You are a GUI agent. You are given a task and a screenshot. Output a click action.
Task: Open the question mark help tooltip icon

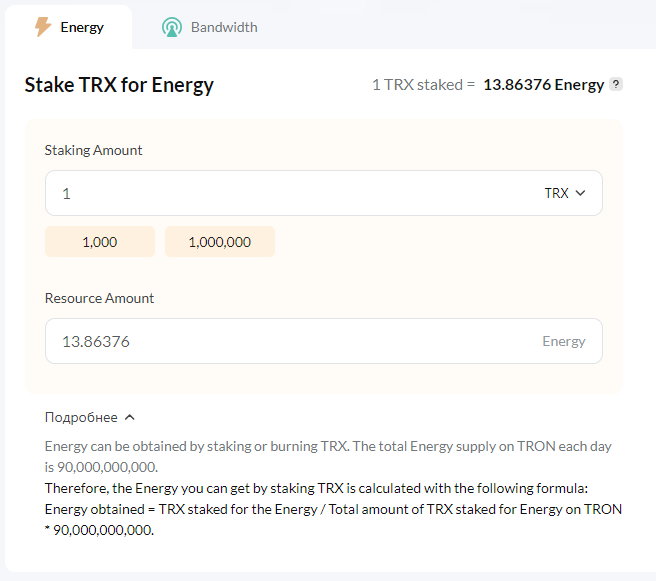[x=616, y=84]
